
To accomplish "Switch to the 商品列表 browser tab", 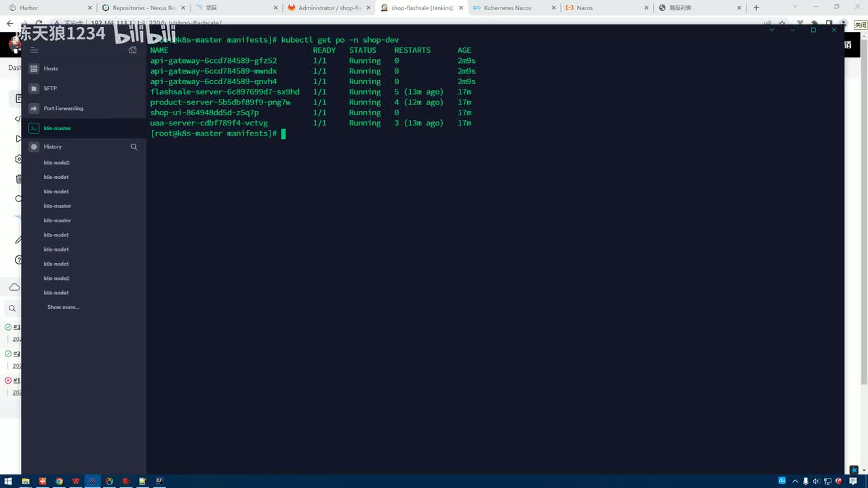I will pyautogui.click(x=699, y=7).
